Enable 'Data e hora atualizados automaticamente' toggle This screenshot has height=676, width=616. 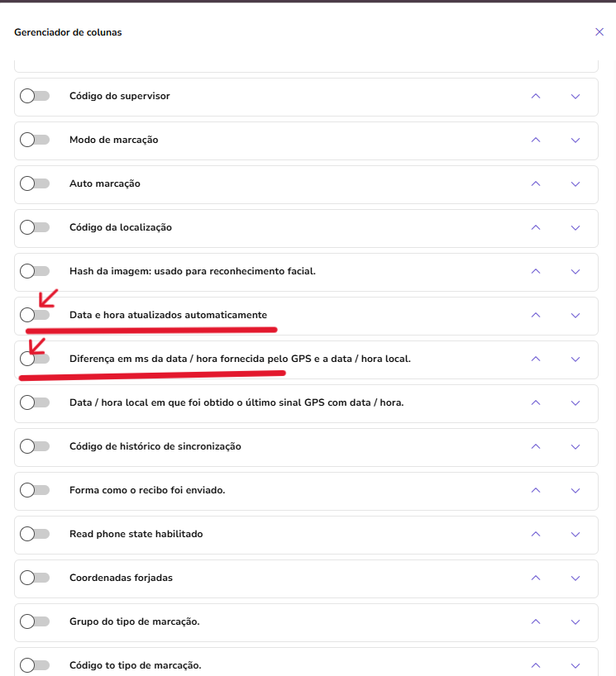coord(35,315)
